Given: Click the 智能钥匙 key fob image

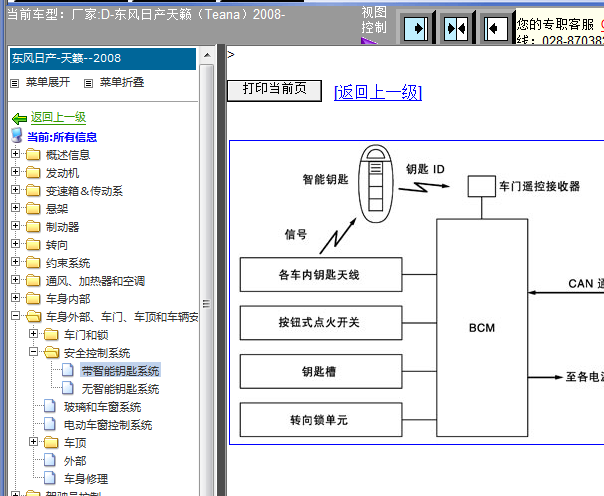Looking at the screenshot, I should tap(376, 184).
